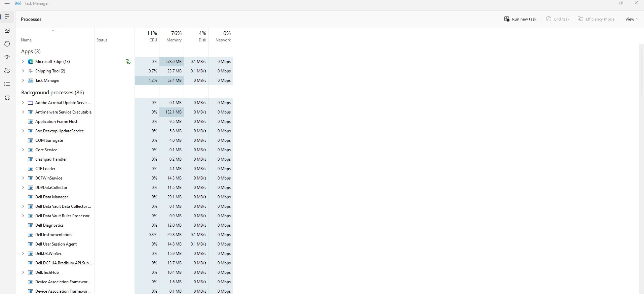The width and height of the screenshot is (644, 294).
Task: Open the View dropdown menu
Action: click(632, 19)
